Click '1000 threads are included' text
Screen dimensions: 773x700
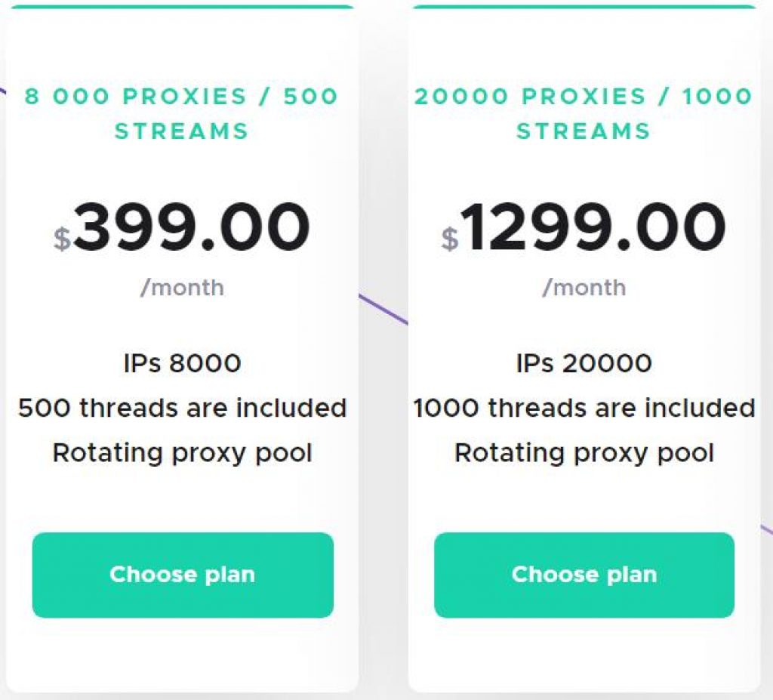584,408
